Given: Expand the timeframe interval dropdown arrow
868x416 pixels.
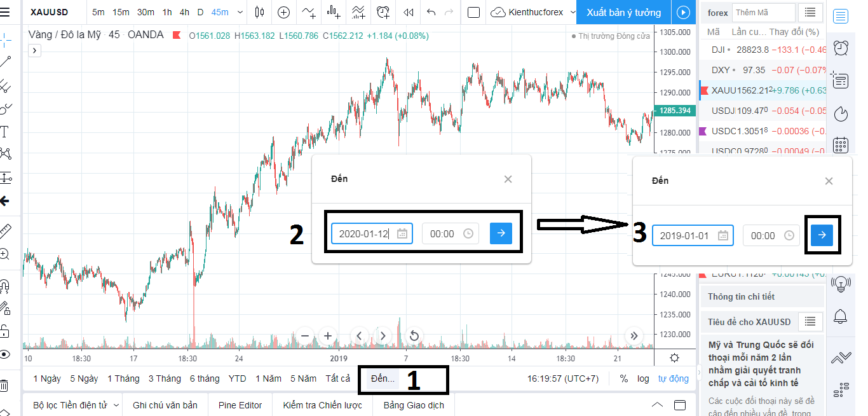Looking at the screenshot, I should click(x=240, y=12).
